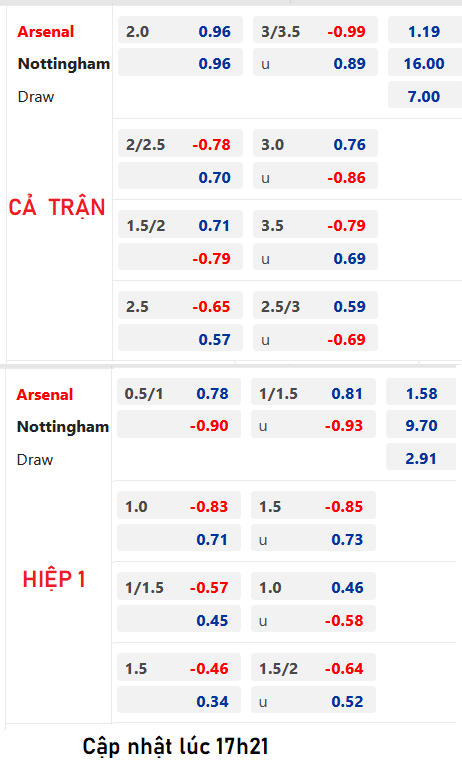Select full-match handicap 2/2.5 at -0.78
The image size is (462, 766).
[180, 144]
